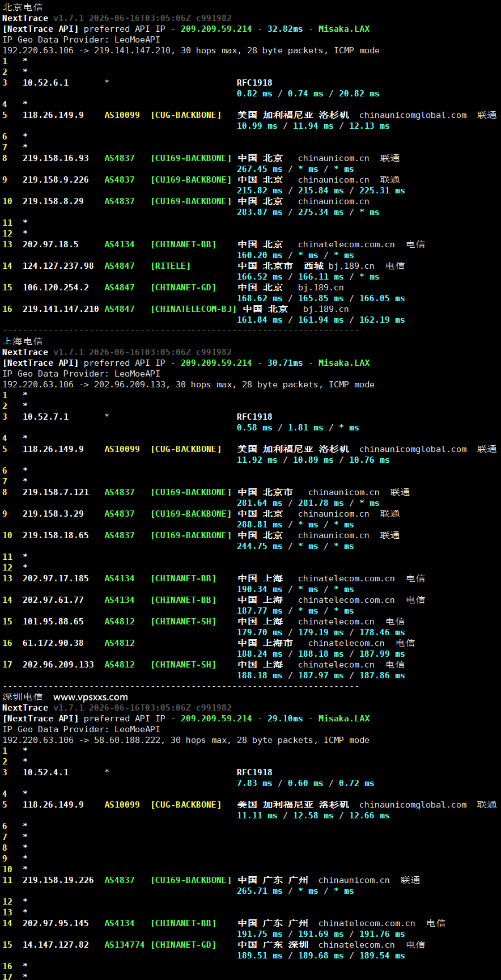501x980 pixels.
Task: Click the 215.82 ms latency value
Action: click(260, 191)
